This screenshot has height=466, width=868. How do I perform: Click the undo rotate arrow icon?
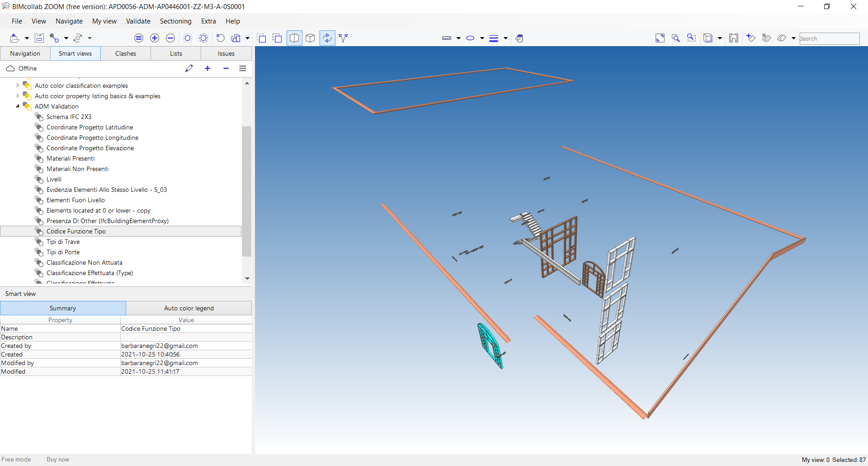pyautogui.click(x=221, y=38)
